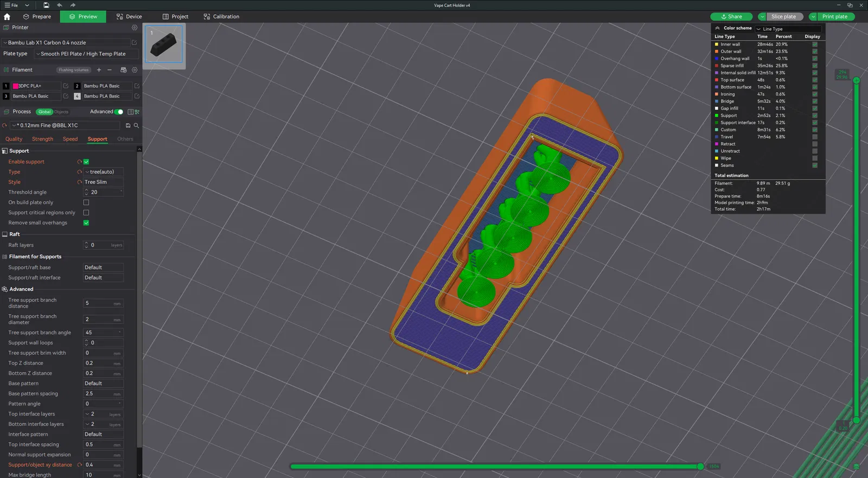Open the printer preset dropdown

tap(66, 42)
